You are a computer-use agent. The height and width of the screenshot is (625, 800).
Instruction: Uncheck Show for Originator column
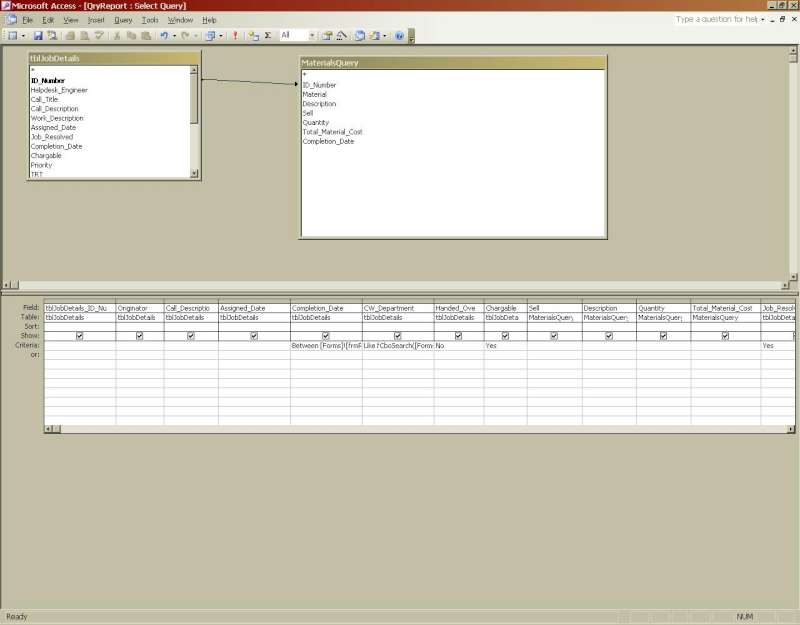tap(139, 336)
